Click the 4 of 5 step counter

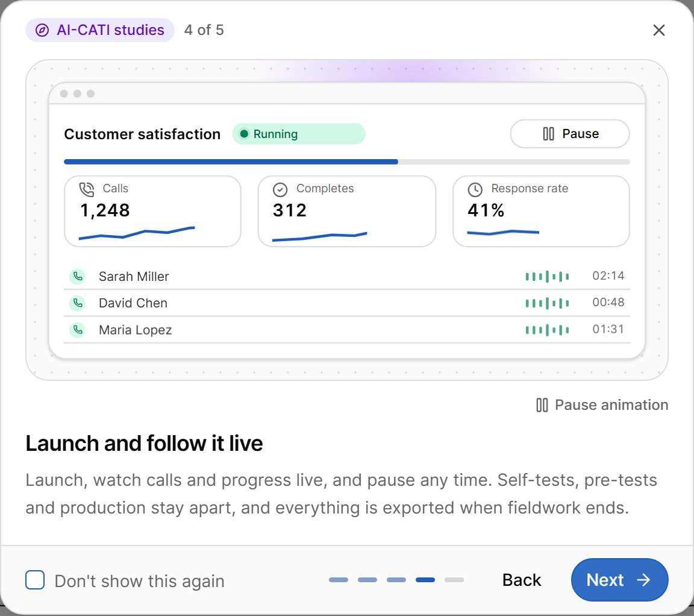pyautogui.click(x=204, y=30)
